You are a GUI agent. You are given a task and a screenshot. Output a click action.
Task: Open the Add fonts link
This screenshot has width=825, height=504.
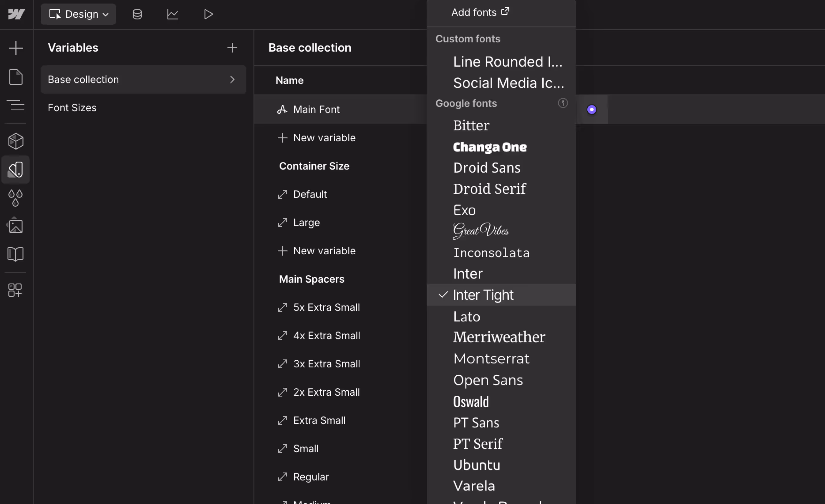tap(480, 12)
